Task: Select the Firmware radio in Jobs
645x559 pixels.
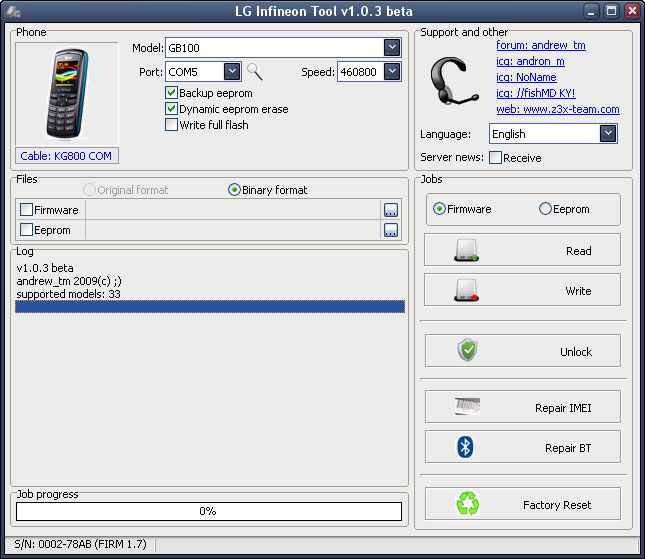Action: pos(439,209)
